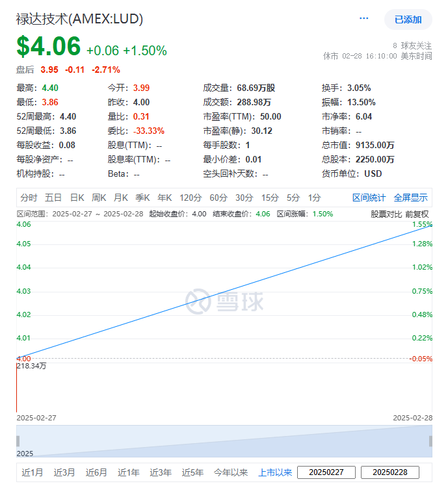Click the 已添加 watchlist button
Screen dimensions: 448x488
408,19
